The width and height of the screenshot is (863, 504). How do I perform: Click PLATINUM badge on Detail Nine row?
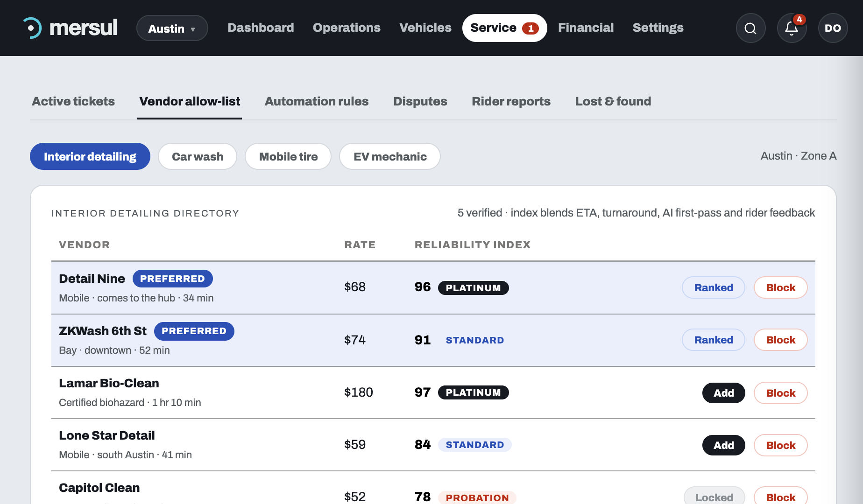(474, 288)
